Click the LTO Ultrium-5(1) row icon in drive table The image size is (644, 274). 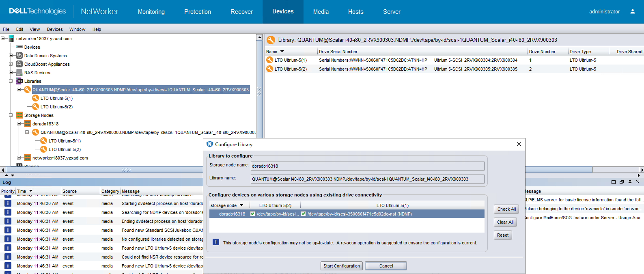[269, 60]
